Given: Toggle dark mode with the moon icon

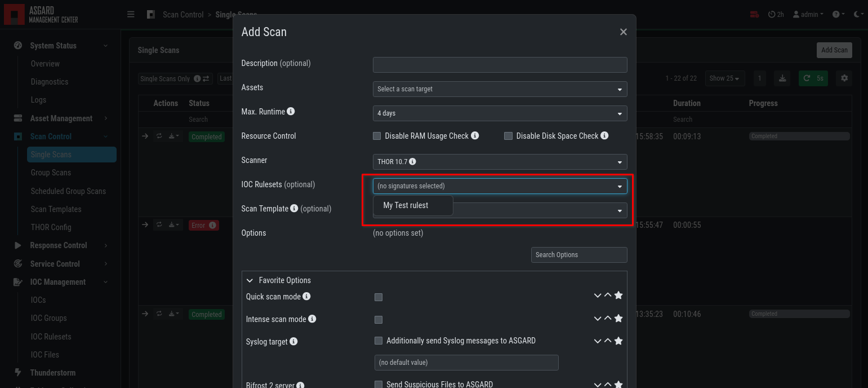Looking at the screenshot, I should (858, 14).
